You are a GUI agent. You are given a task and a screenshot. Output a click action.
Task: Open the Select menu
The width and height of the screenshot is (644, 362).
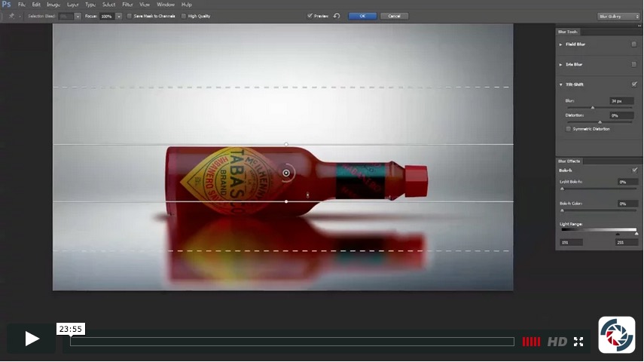(108, 5)
